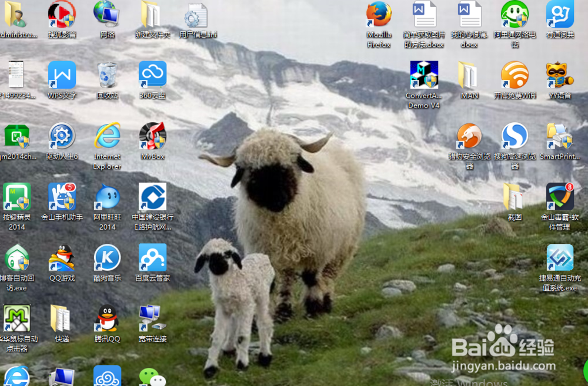Open the 回收站 recycle bin
This screenshot has width=588, height=386.
coord(107,75)
